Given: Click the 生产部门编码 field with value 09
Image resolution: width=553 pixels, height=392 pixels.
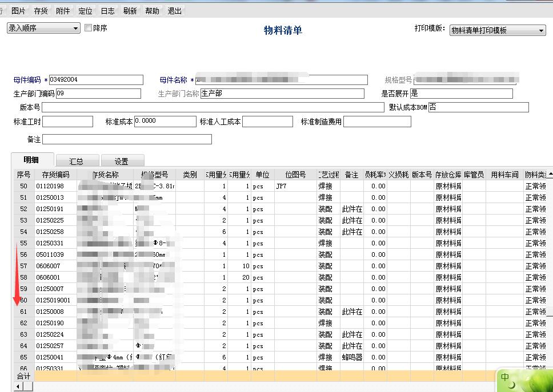Looking at the screenshot, I should click(x=98, y=94).
